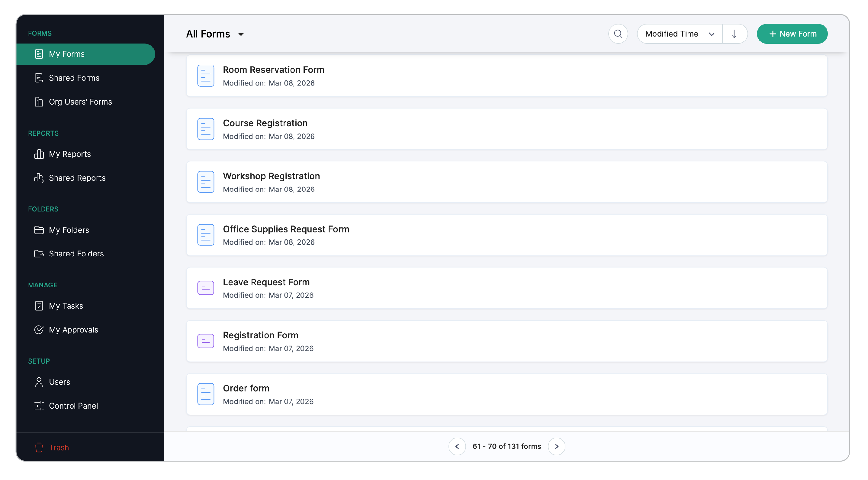Click the My Reports bar chart icon
Viewport: 868px width, 480px height.
(x=39, y=154)
